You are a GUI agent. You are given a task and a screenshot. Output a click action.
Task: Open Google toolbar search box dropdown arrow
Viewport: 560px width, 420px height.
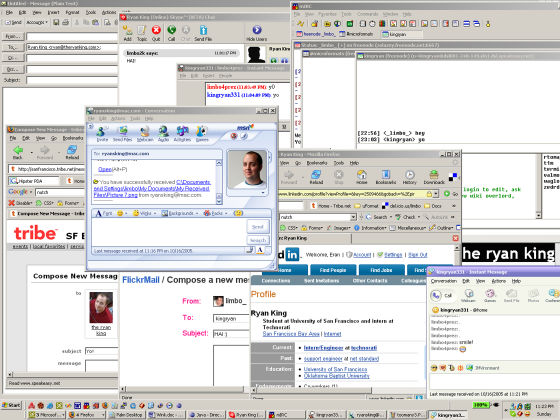coord(353,217)
